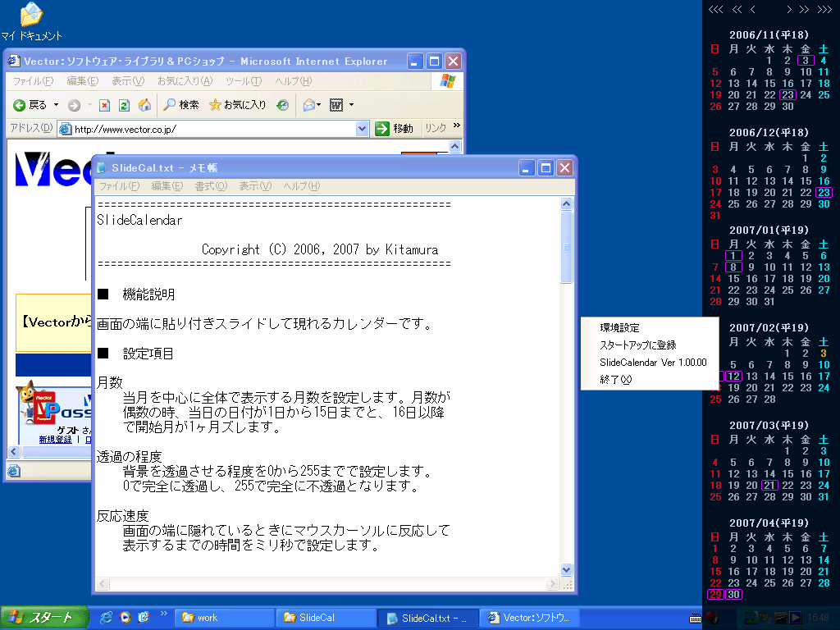Click the Internet Explorer address URL field
840x630 pixels.
[x=214, y=129]
